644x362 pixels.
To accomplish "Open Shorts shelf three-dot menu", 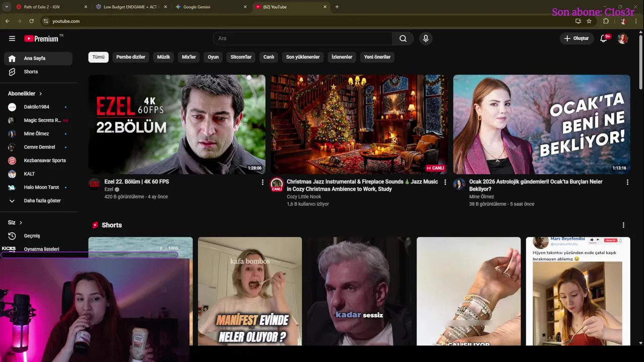I will click(x=623, y=225).
